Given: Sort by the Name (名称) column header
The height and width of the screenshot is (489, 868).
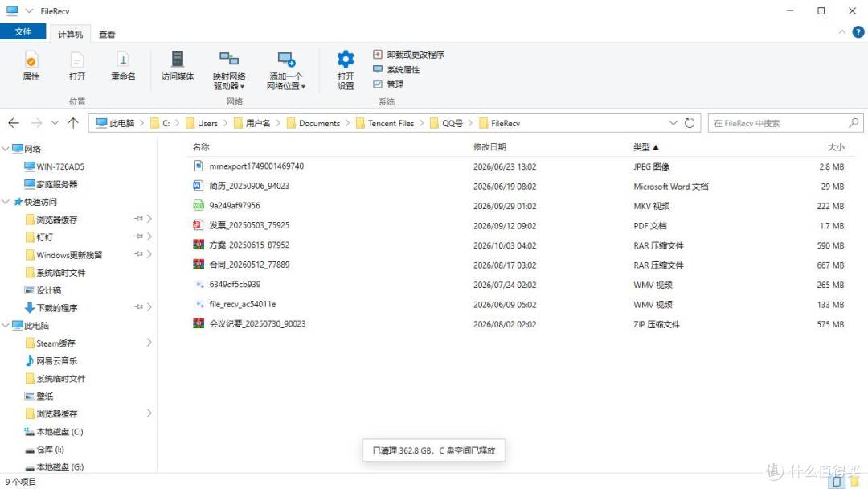Looking at the screenshot, I should click(x=201, y=146).
